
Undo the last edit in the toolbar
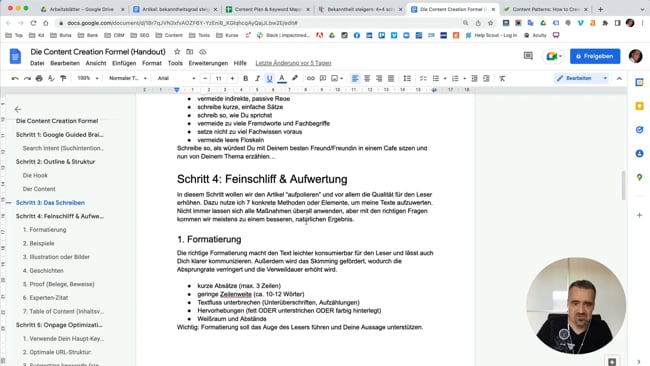(15, 78)
